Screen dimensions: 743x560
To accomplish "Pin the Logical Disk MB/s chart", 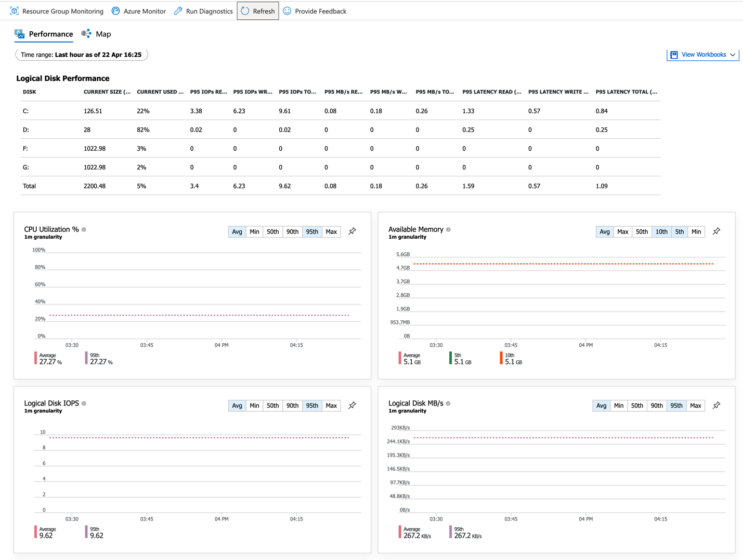I will coord(716,406).
